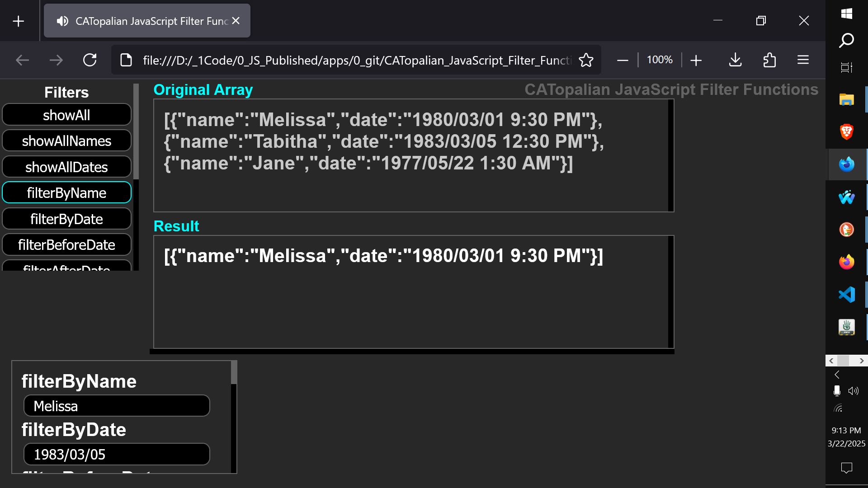Open a new tab with plus icon

(19, 21)
